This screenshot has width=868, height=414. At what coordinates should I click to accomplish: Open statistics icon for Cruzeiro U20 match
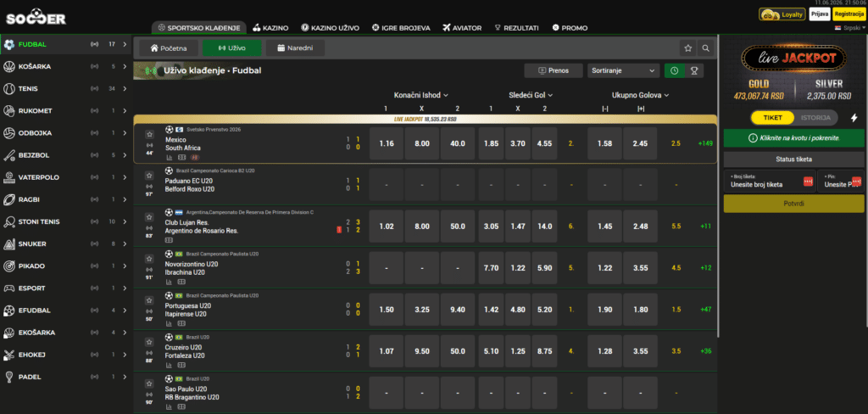[x=170, y=365]
